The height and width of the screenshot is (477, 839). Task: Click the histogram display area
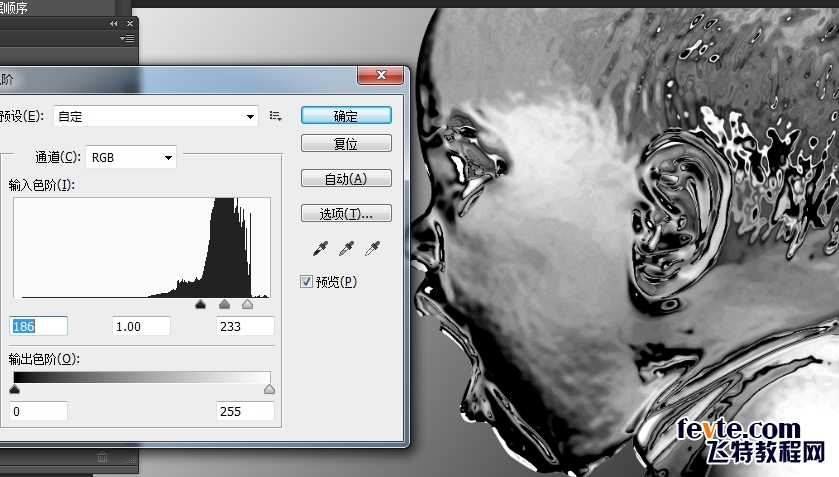(142, 248)
